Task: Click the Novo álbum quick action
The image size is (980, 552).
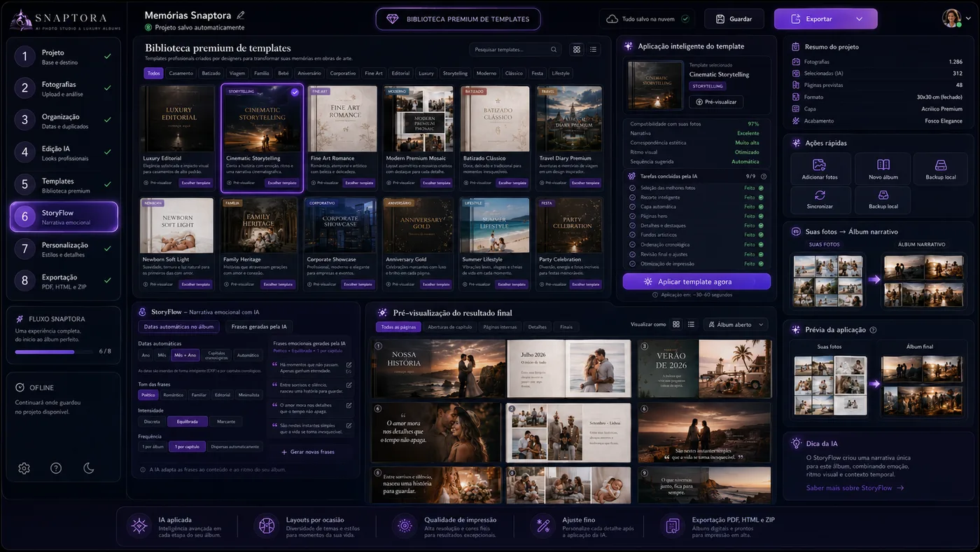Action: tap(883, 169)
